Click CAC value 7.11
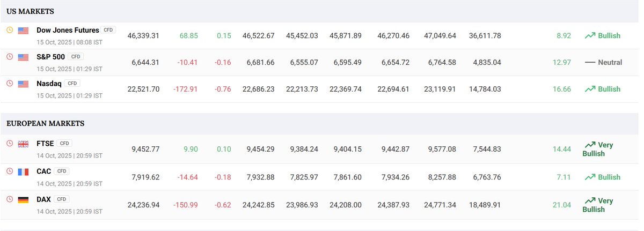This screenshot has height=231, width=644. (x=564, y=177)
